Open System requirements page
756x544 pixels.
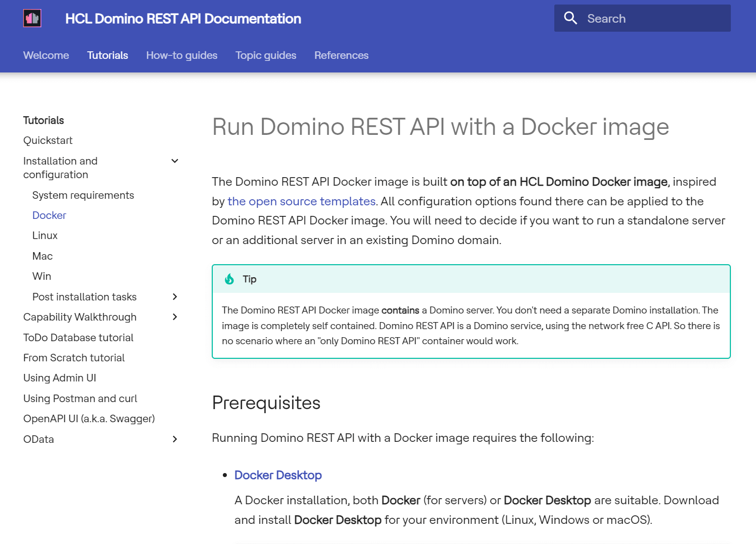(x=83, y=195)
